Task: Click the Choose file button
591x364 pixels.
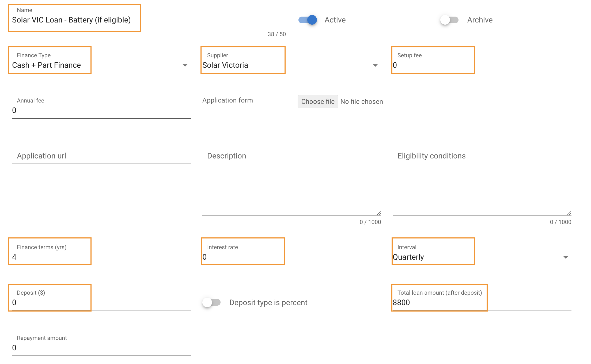Action: pyautogui.click(x=318, y=102)
